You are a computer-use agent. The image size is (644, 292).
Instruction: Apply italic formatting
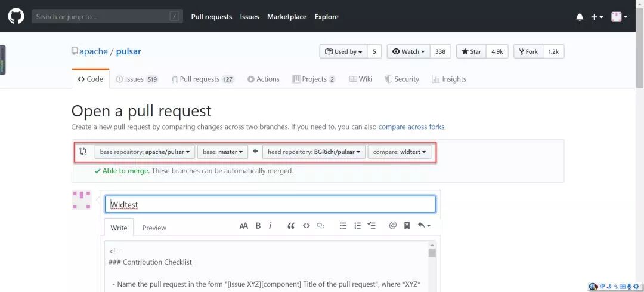click(x=270, y=225)
